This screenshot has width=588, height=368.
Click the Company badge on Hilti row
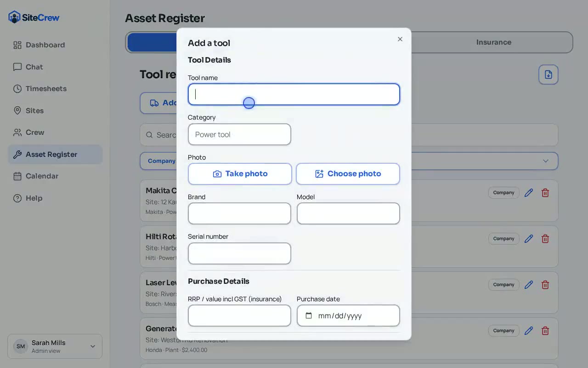pos(503,239)
